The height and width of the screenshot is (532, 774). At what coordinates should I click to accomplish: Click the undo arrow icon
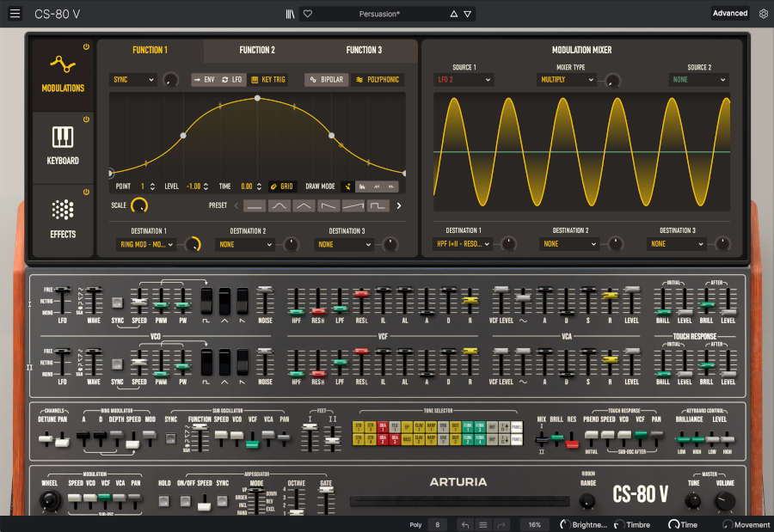coord(464,524)
